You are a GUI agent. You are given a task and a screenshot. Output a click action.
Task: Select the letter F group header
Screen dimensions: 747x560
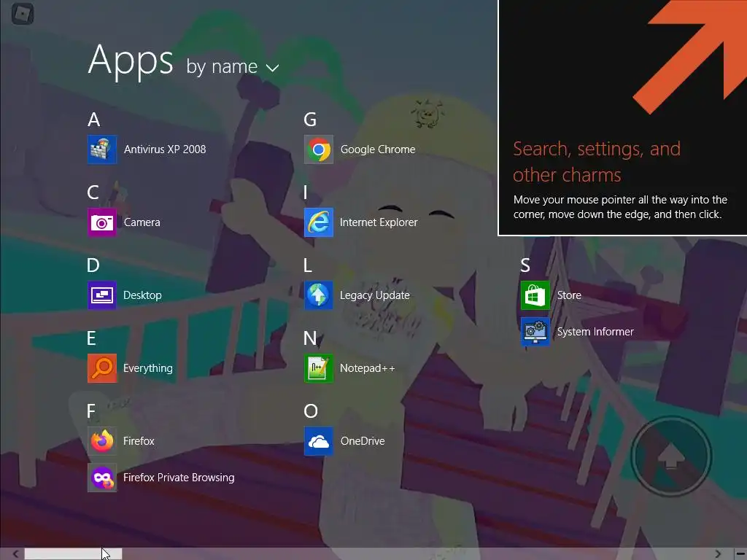click(x=91, y=411)
